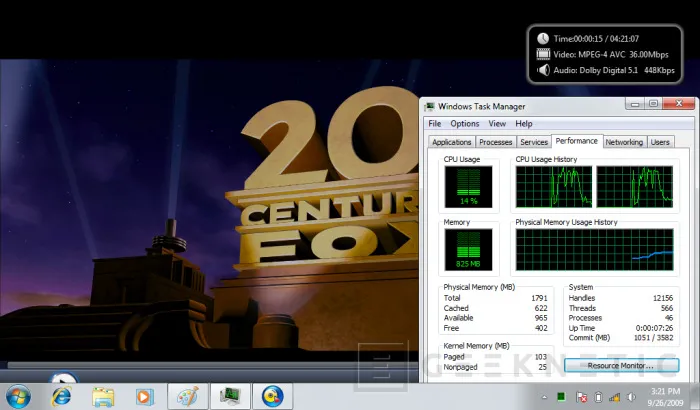Open Windows Explorer folder icon in taskbar
700x410 pixels.
[x=103, y=397]
